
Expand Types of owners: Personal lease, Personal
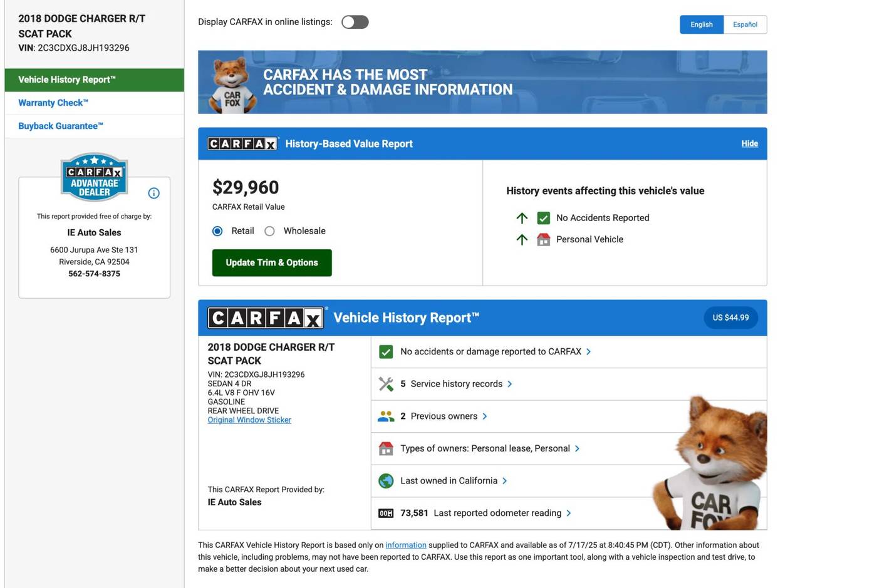[569, 448]
